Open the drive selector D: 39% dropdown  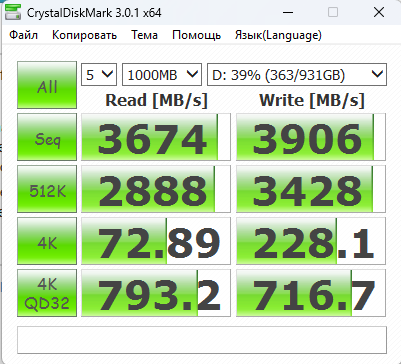click(297, 74)
